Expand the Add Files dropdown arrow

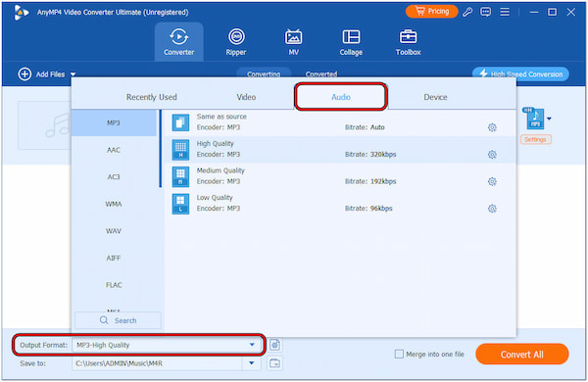tap(73, 74)
